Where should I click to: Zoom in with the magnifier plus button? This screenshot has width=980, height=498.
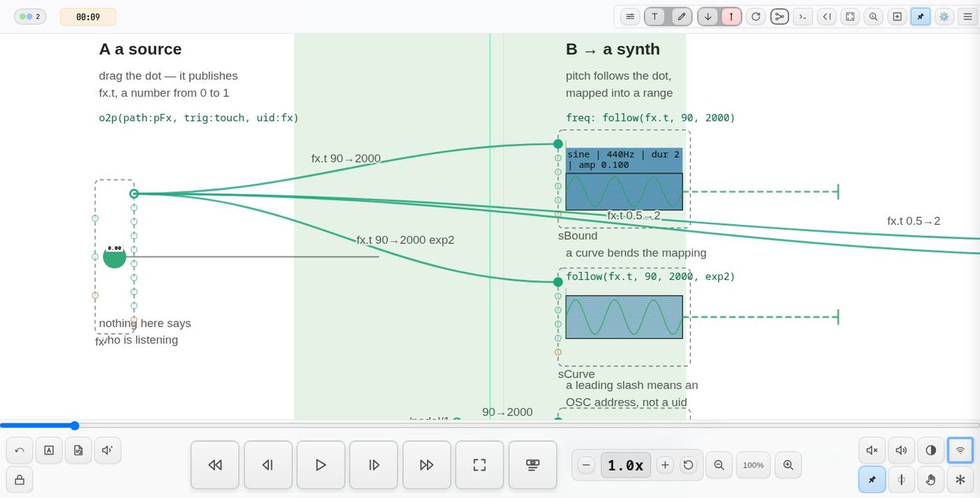pos(788,465)
